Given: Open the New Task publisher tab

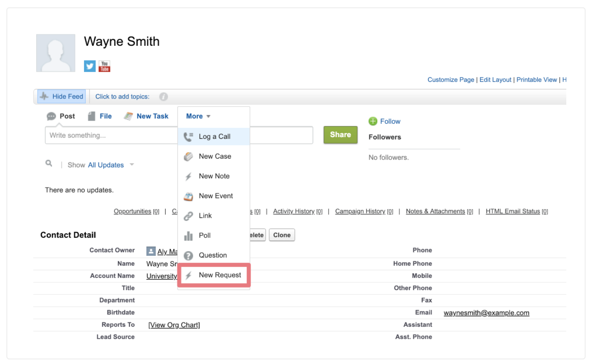Looking at the screenshot, I should pyautogui.click(x=146, y=116).
